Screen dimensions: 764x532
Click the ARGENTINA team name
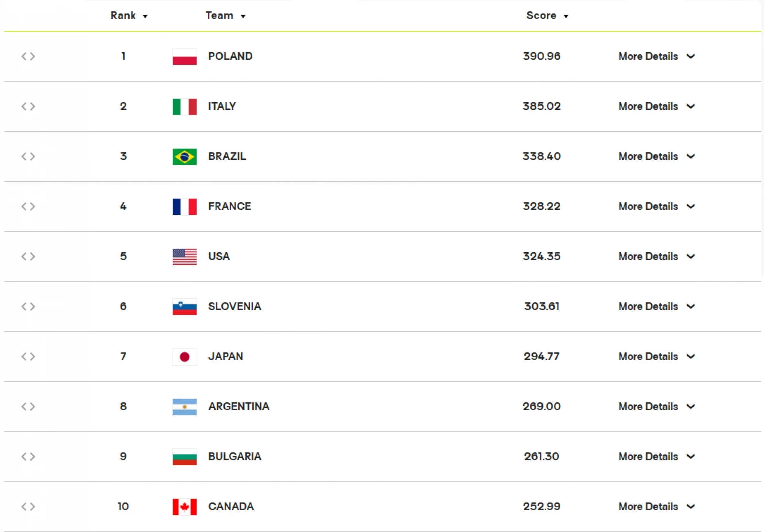click(239, 406)
